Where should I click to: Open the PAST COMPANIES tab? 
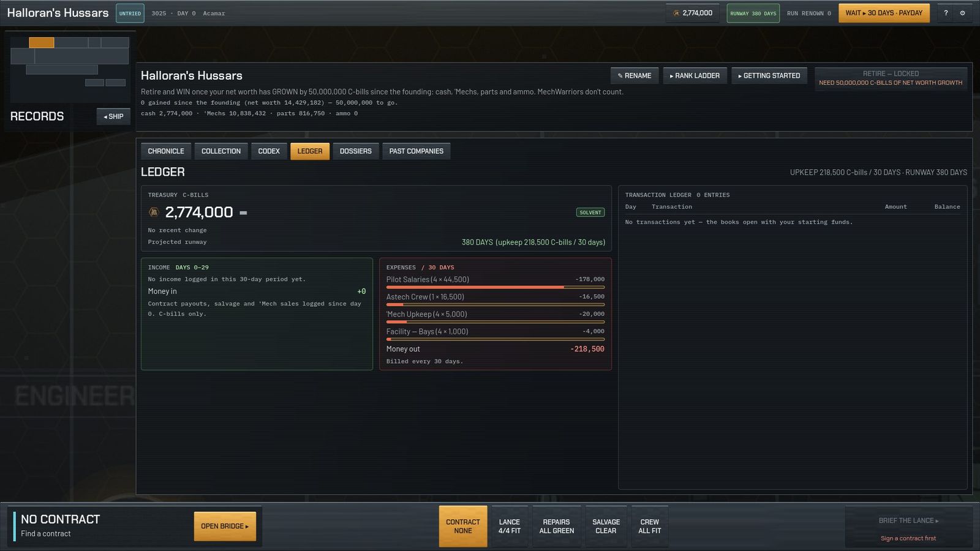coord(417,151)
